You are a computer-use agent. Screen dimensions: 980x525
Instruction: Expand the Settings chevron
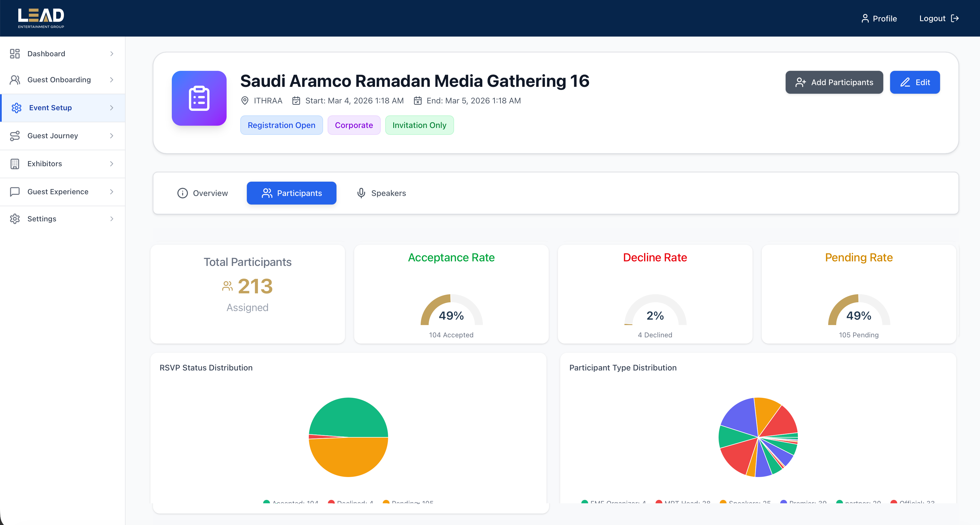(x=112, y=219)
